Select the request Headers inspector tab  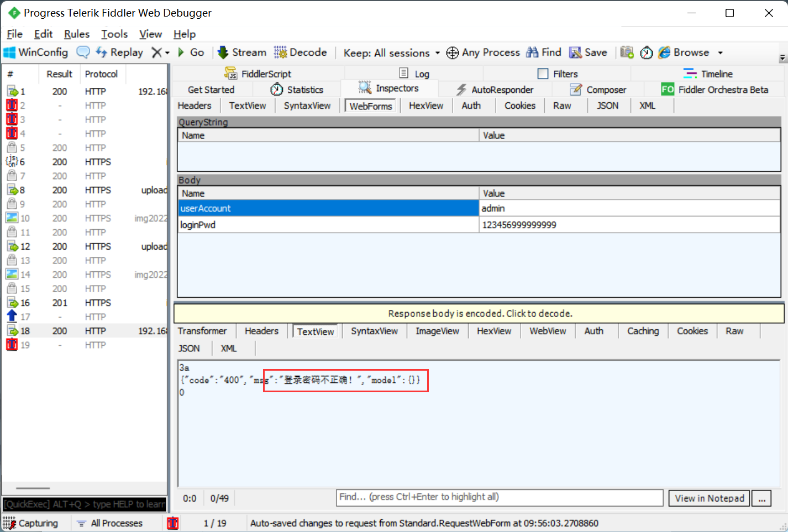pyautogui.click(x=195, y=106)
